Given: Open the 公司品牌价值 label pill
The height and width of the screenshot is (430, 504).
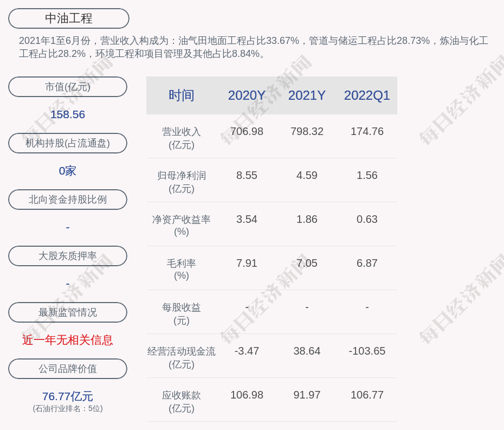Looking at the screenshot, I should coord(68,369).
